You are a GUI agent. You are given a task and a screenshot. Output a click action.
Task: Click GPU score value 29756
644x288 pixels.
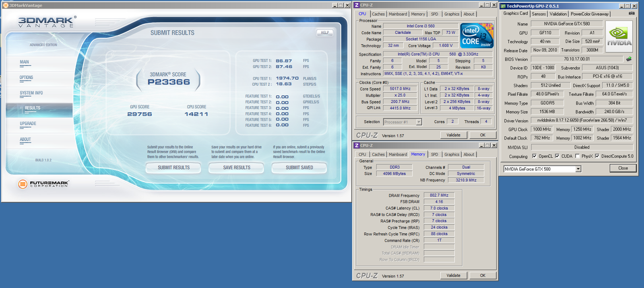tap(140, 114)
